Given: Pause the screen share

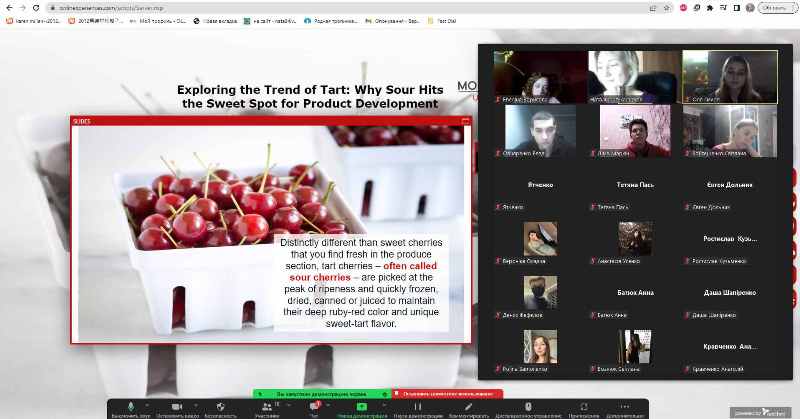Looking at the screenshot, I should (x=418, y=409).
